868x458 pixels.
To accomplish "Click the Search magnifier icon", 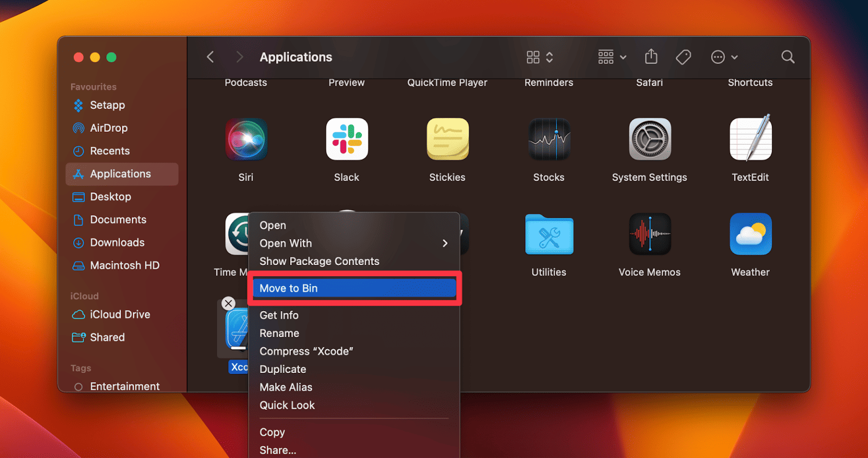I will click(788, 57).
